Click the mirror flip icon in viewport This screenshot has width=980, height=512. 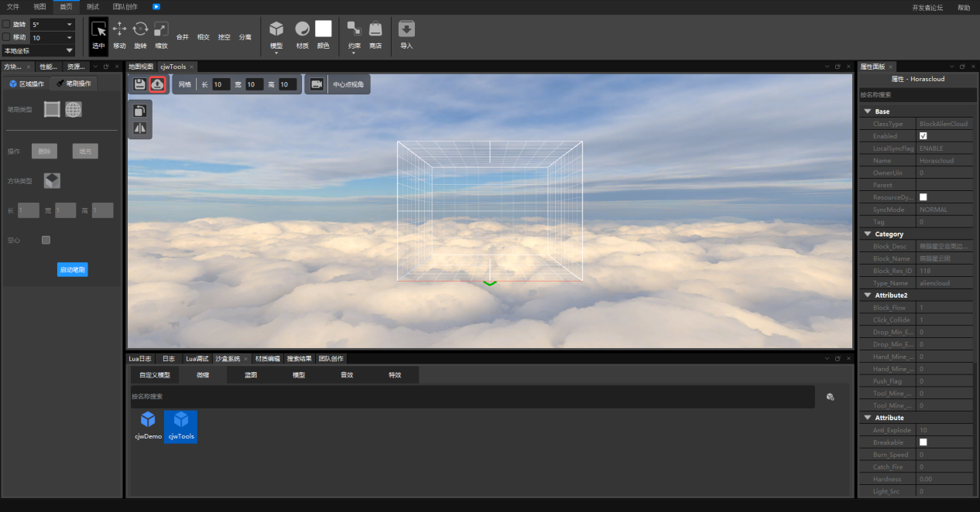140,128
